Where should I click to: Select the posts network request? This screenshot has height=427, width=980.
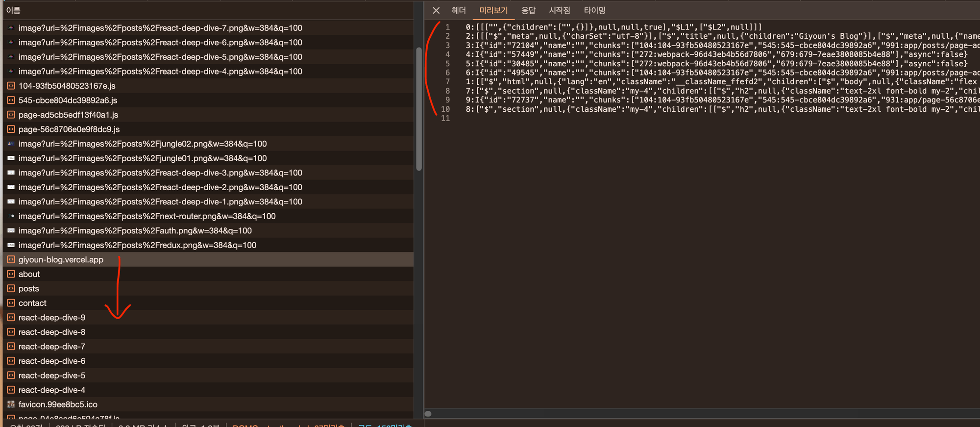(x=29, y=289)
